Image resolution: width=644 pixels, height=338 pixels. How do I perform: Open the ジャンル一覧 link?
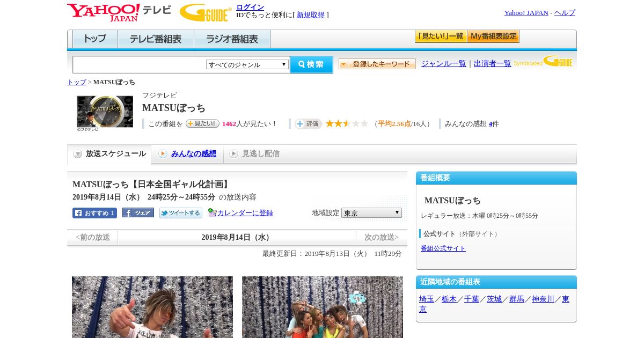click(x=443, y=64)
